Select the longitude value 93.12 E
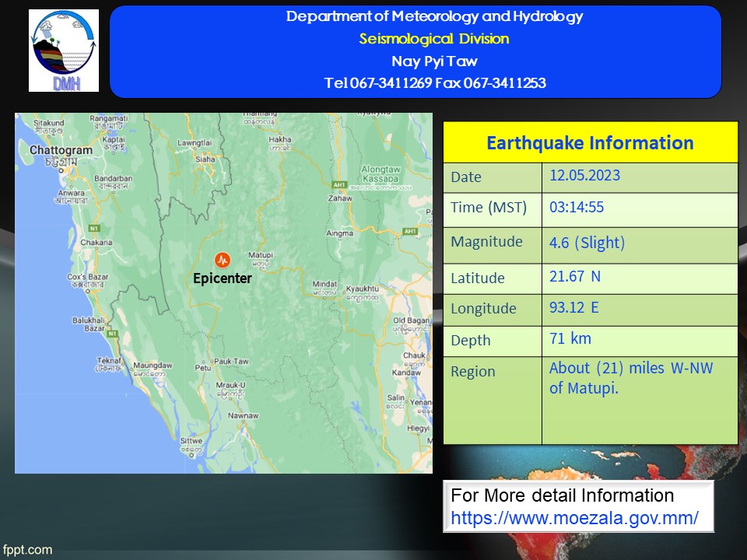The width and height of the screenshot is (747, 560). tap(573, 307)
